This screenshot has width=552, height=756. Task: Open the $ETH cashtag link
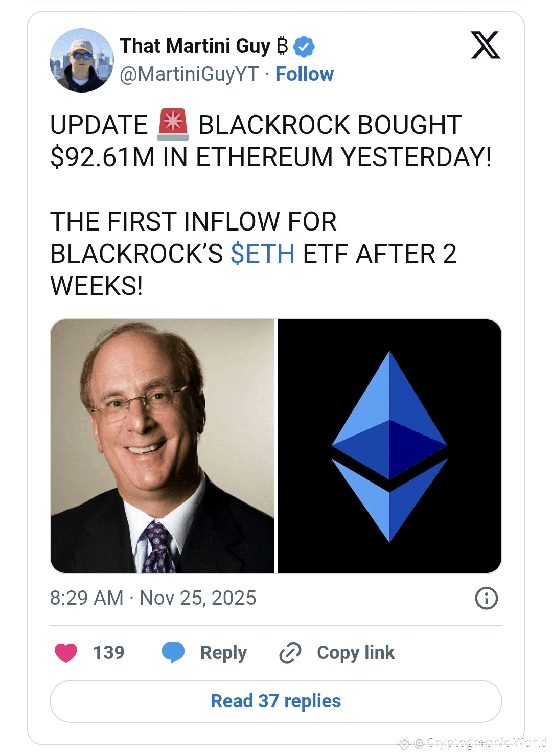click(x=263, y=254)
